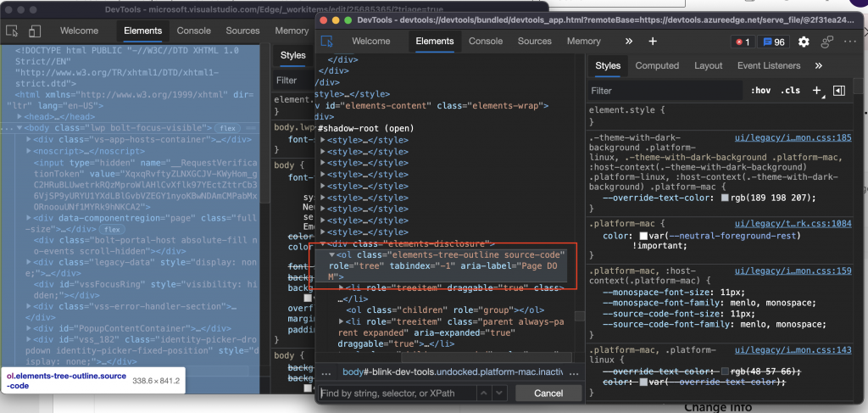The width and height of the screenshot is (868, 413).
Task: Open Event Listeners tab
Action: [x=768, y=65]
